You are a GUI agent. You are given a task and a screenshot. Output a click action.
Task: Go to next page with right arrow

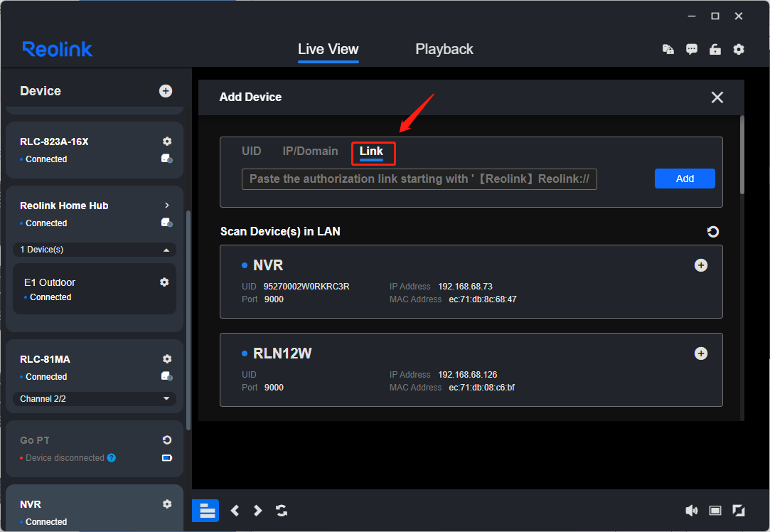(258, 511)
